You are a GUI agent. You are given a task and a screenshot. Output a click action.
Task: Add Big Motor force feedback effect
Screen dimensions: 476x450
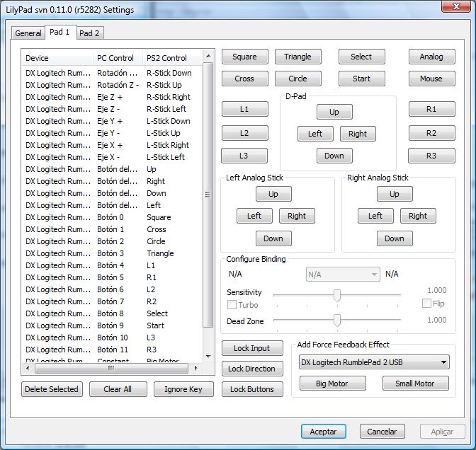tap(333, 383)
